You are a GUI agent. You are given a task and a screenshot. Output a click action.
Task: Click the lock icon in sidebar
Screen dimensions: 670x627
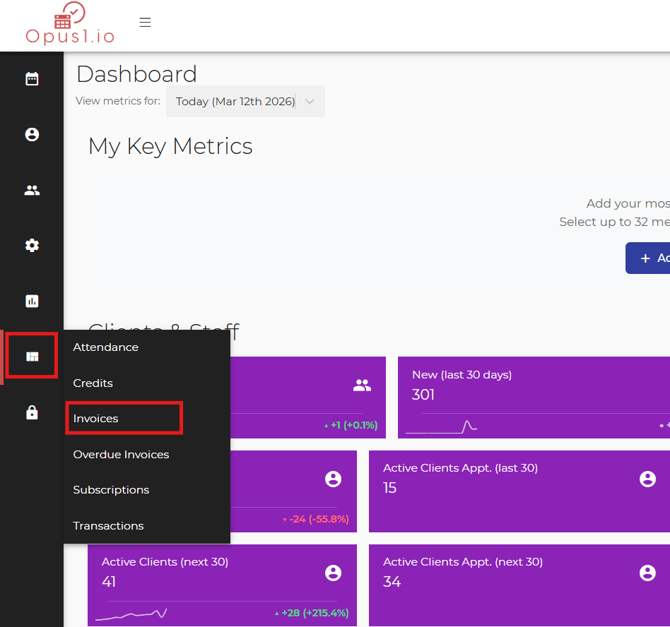tap(32, 412)
